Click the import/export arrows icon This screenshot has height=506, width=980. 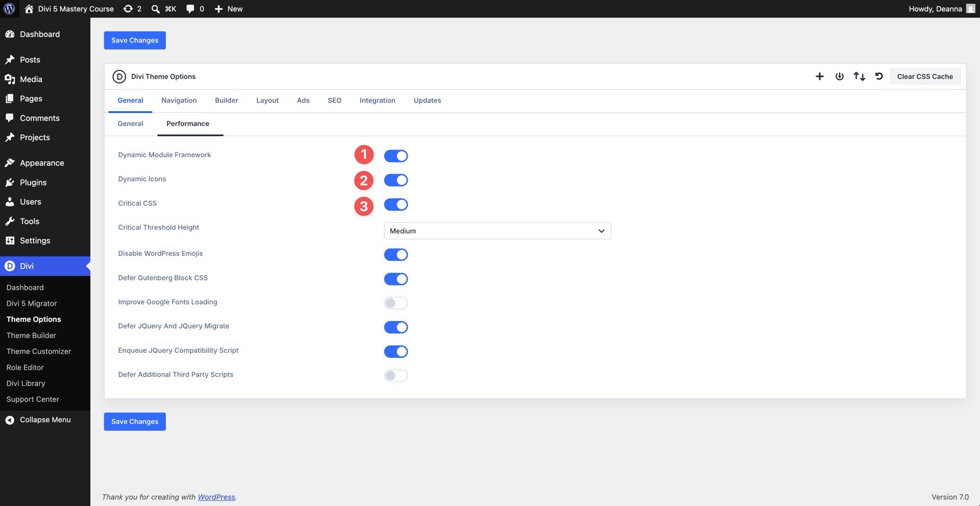859,77
